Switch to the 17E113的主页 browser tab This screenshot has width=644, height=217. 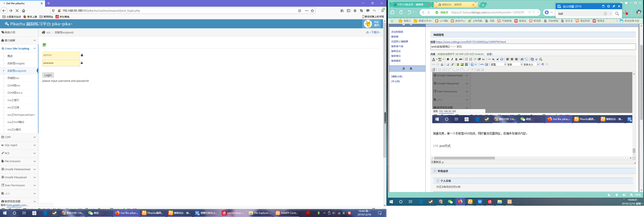point(410,5)
